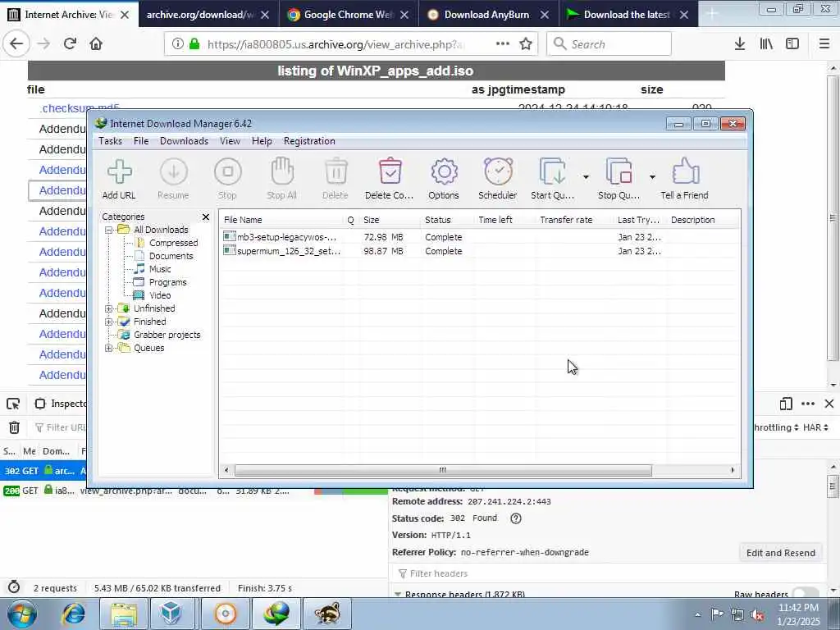
Task: Switch to the archive.org/download tab
Action: (208, 15)
